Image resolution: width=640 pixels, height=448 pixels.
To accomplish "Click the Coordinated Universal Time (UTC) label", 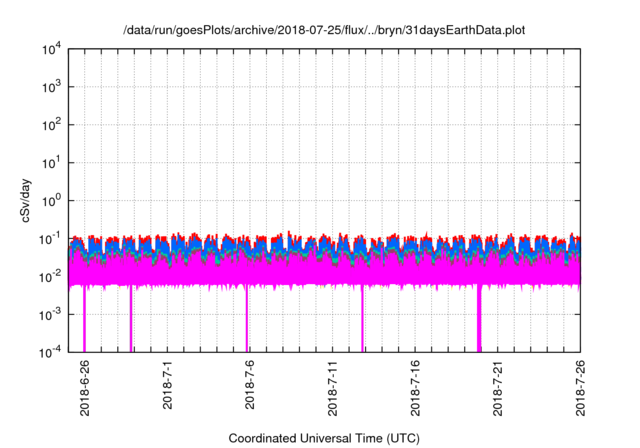I will [324, 438].
